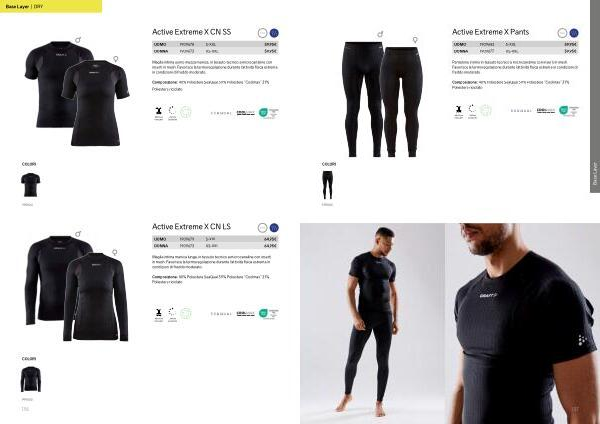
Task: Select the Base Layer yellow header tab
Action: pos(51,7)
